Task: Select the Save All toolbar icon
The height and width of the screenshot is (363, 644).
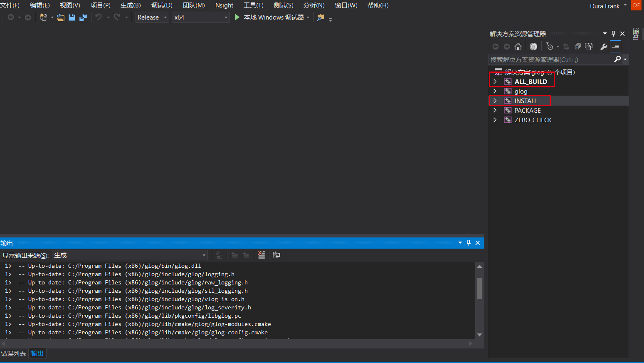Action: tap(83, 17)
